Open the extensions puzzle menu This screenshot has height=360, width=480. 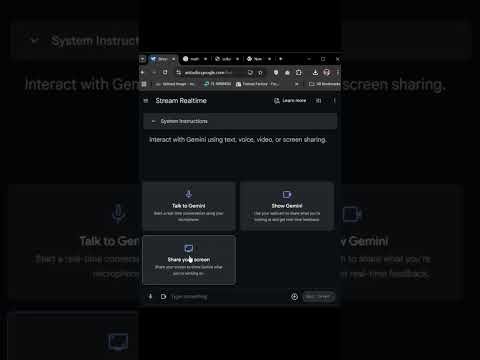pyautogui.click(x=299, y=72)
